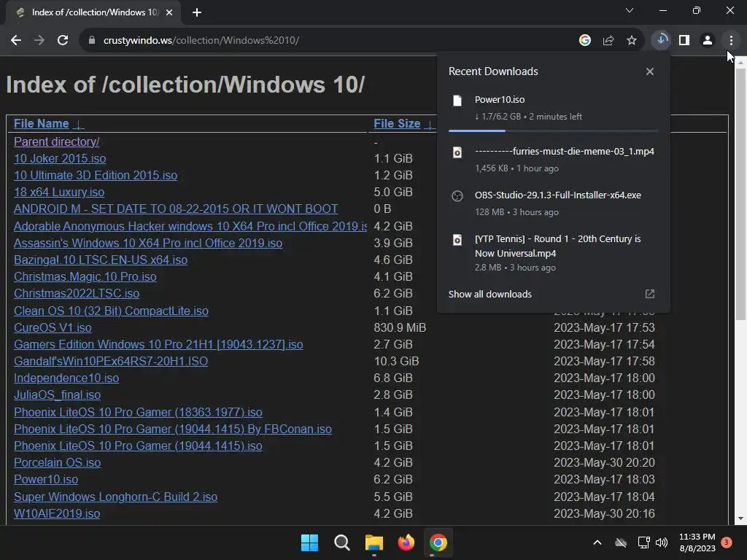Click the Power10.iso download progress bar

pyautogui.click(x=553, y=131)
